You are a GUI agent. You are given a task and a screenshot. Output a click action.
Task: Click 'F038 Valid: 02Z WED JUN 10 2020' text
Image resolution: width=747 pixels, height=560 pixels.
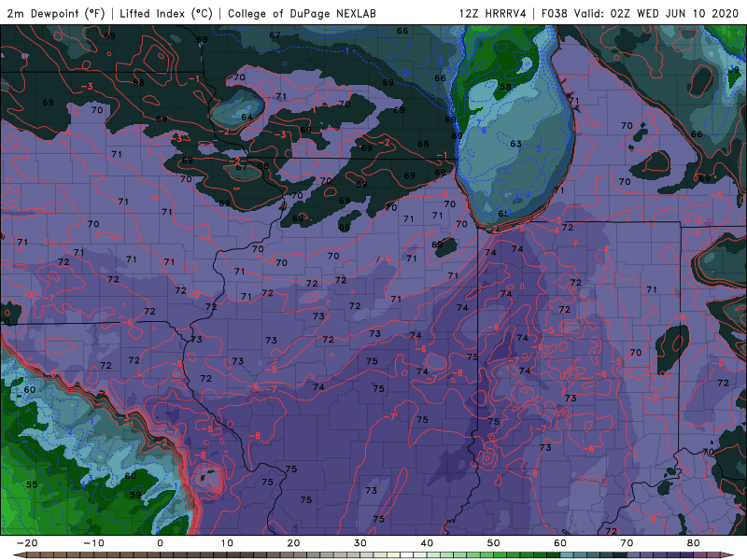pos(640,13)
